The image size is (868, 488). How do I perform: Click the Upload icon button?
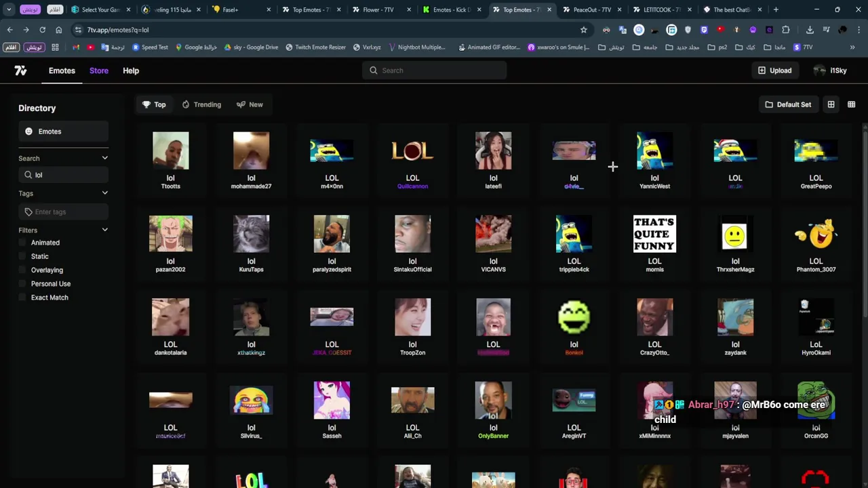pyautogui.click(x=774, y=70)
